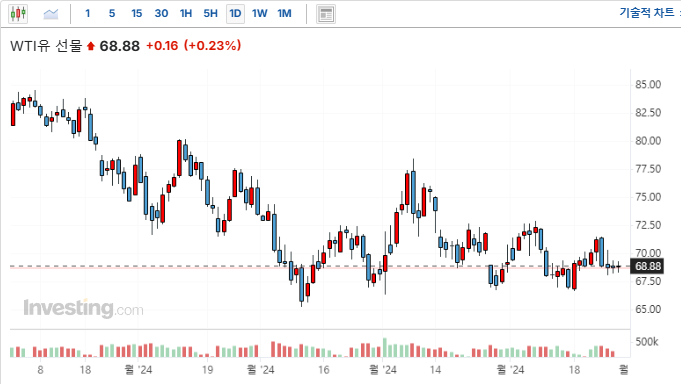Select the 1D daily interval
Image resolution: width=681 pixels, height=384 pixels.
[235, 13]
